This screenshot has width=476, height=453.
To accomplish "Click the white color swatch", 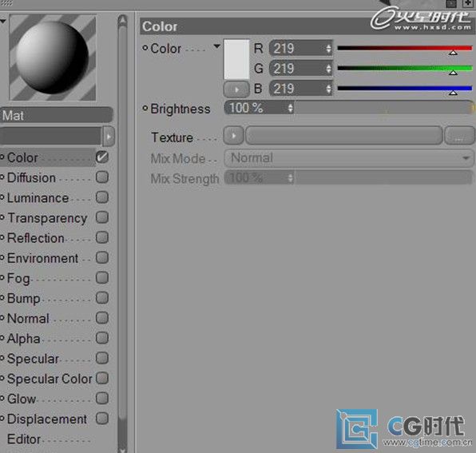I will pyautogui.click(x=236, y=59).
